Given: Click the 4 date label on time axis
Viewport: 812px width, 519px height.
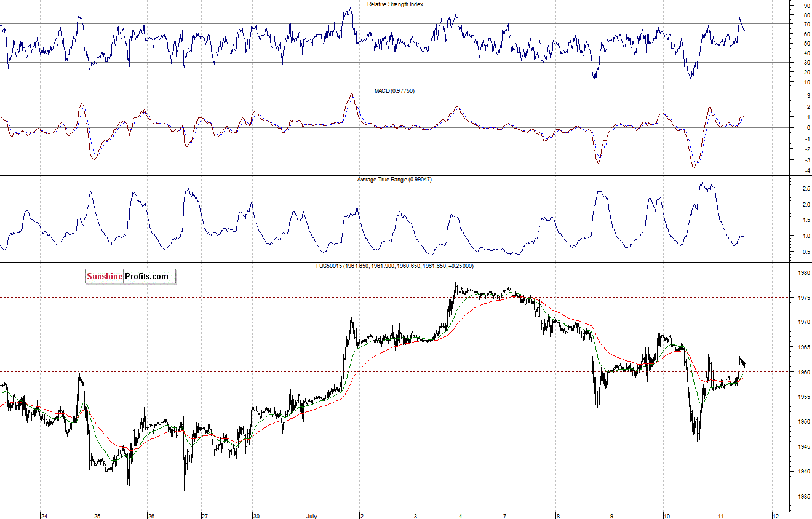Looking at the screenshot, I should point(459,515).
